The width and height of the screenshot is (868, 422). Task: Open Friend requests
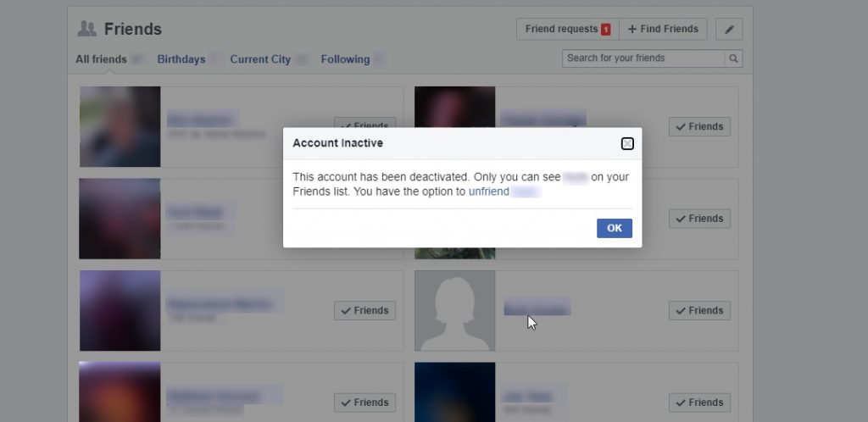tap(568, 30)
